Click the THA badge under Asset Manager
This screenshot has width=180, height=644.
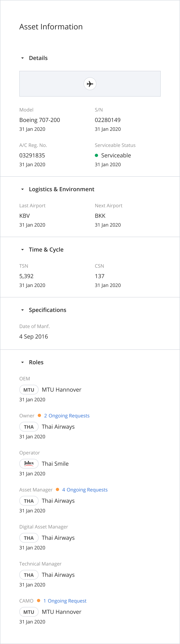tap(29, 501)
